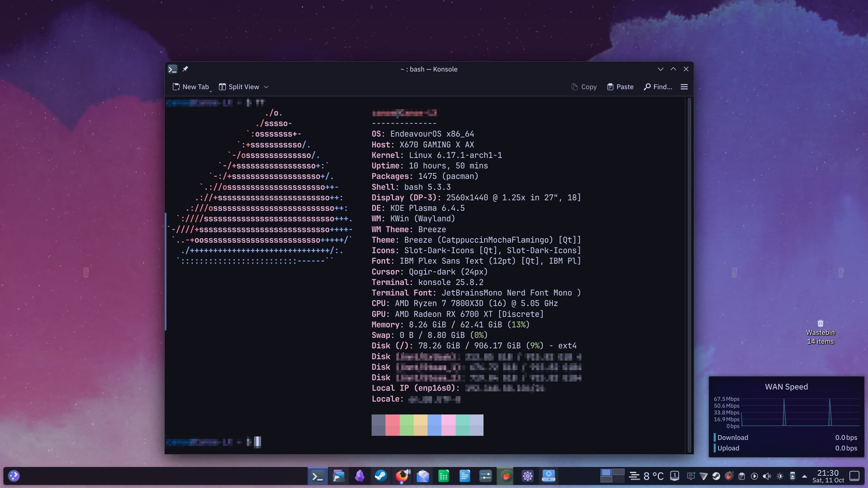Open Firefox from the taskbar
868x488 pixels.
[x=401, y=476]
